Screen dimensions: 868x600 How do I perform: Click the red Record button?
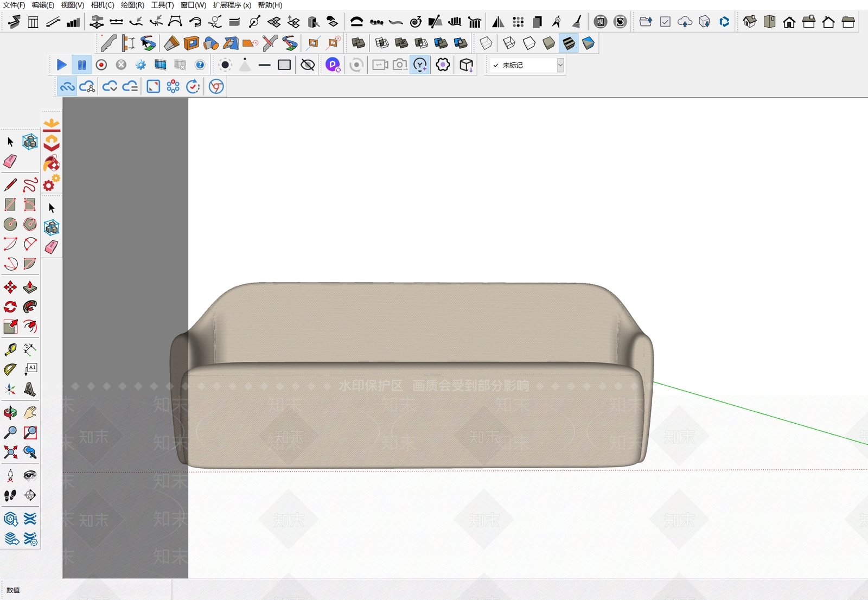[x=101, y=65]
